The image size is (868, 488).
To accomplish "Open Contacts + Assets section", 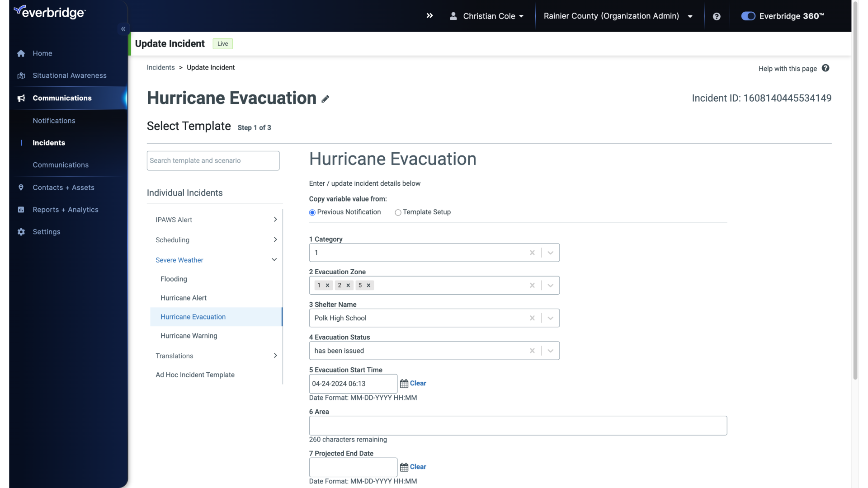I will tap(63, 188).
